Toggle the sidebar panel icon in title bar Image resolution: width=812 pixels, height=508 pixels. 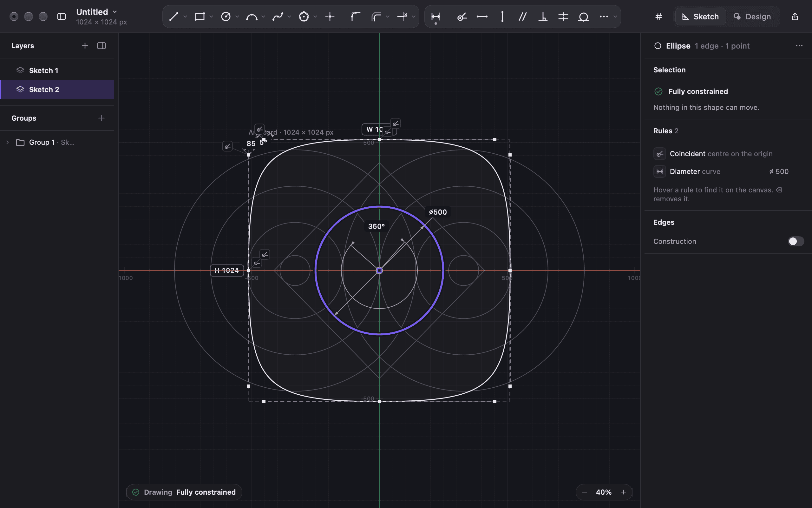tap(62, 17)
